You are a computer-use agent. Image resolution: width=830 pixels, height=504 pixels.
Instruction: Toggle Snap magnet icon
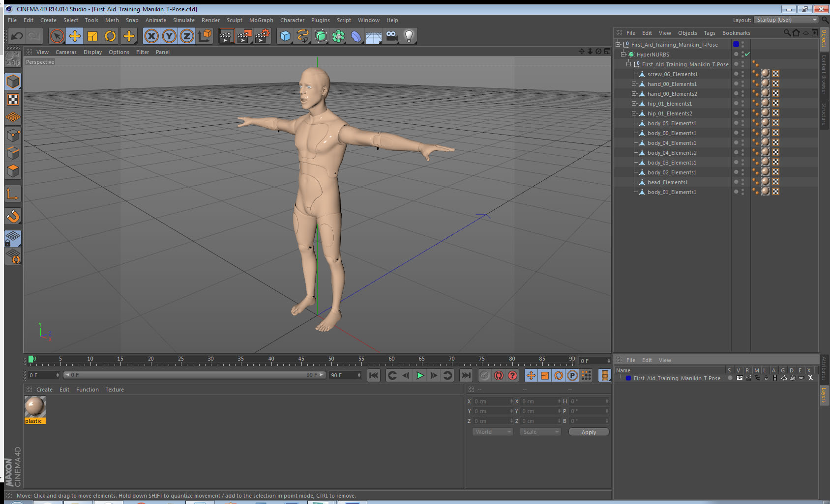(x=13, y=216)
